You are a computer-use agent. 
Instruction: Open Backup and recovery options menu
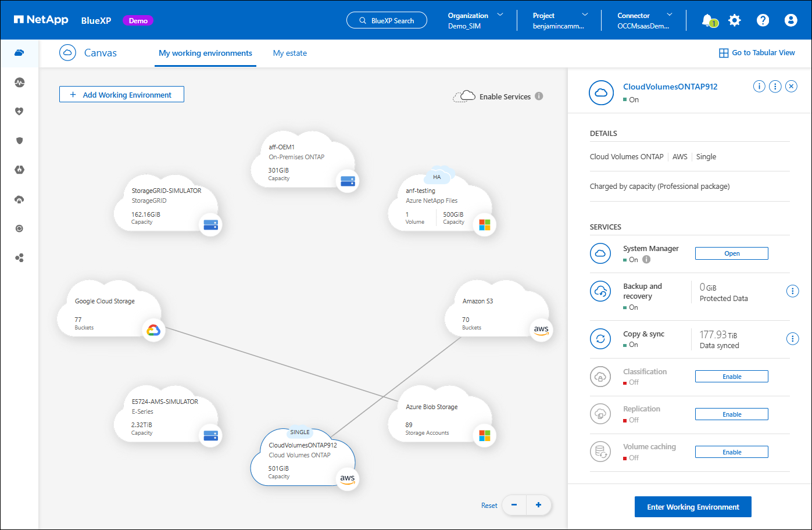[792, 291]
